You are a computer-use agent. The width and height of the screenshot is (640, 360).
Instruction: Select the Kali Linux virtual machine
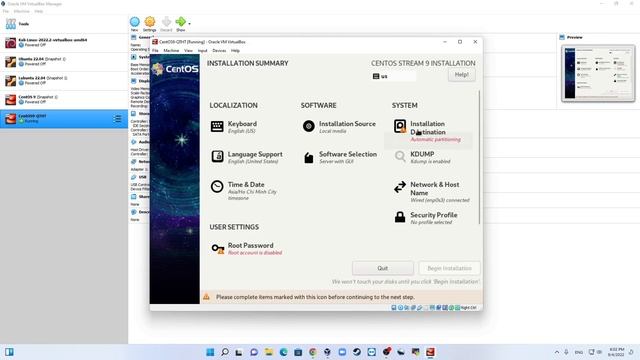click(x=64, y=42)
